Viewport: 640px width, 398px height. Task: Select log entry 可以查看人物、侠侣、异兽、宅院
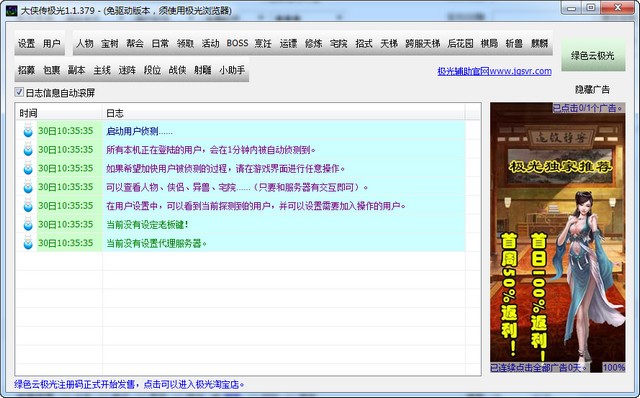coord(241,187)
